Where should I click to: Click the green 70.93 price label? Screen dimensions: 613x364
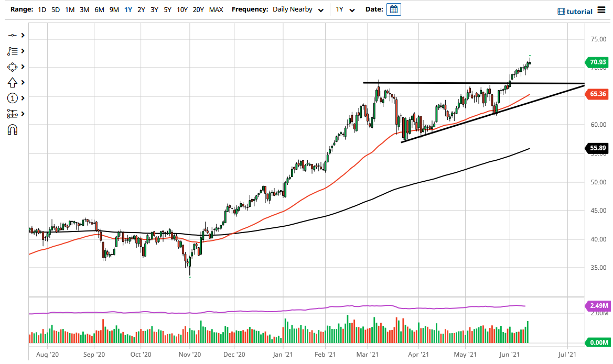coord(597,62)
